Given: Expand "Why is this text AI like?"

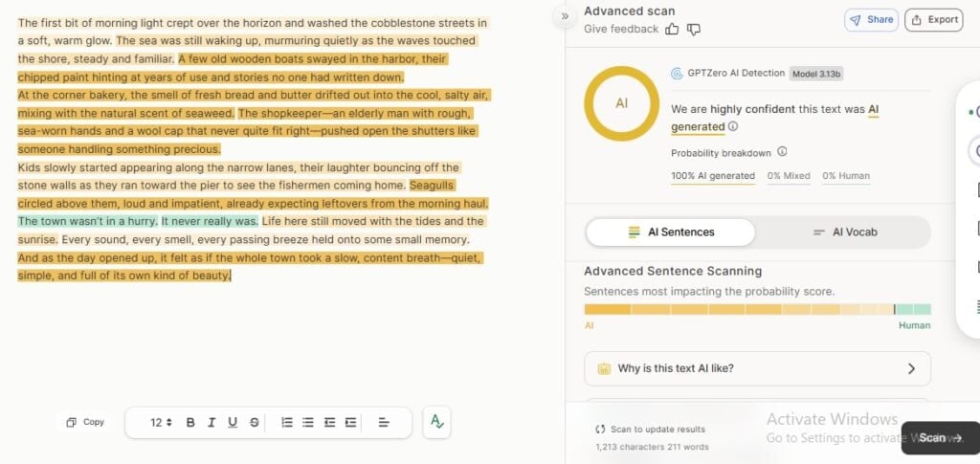Looking at the screenshot, I should [756, 368].
